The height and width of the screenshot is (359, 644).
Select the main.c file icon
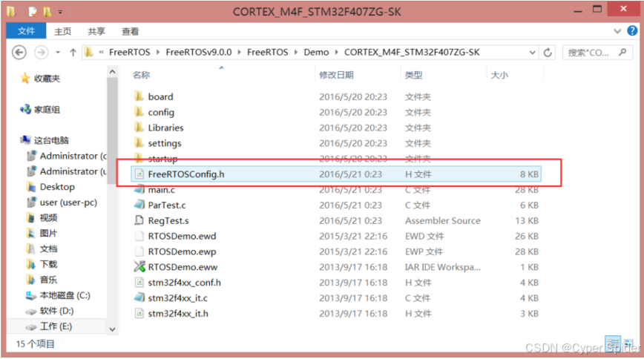pos(139,190)
